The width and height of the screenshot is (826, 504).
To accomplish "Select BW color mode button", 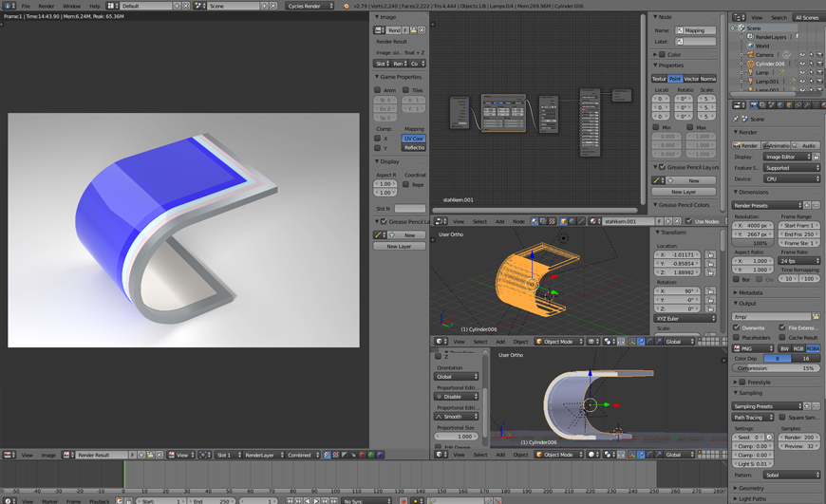I will point(784,348).
